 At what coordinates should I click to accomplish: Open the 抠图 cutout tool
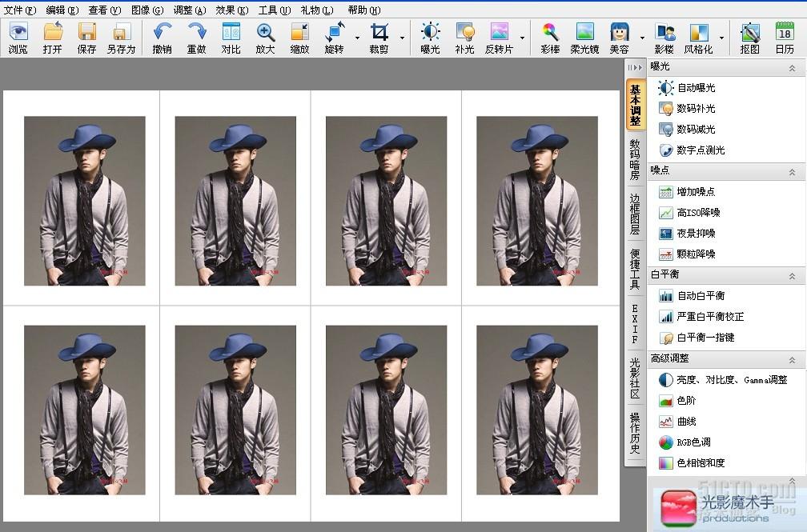(750, 38)
